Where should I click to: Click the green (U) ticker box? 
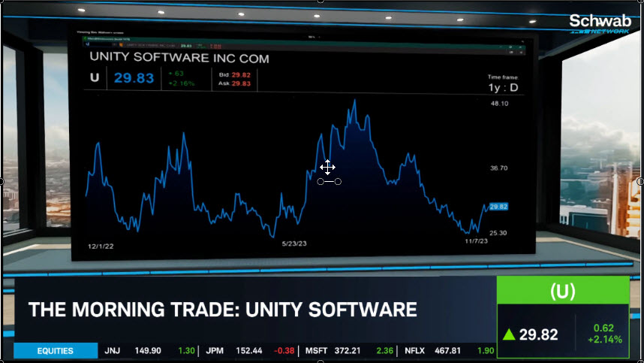click(563, 291)
